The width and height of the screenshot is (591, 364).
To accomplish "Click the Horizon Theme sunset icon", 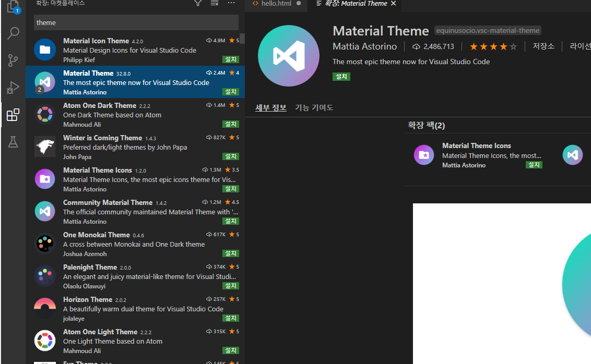I will 45,308.
